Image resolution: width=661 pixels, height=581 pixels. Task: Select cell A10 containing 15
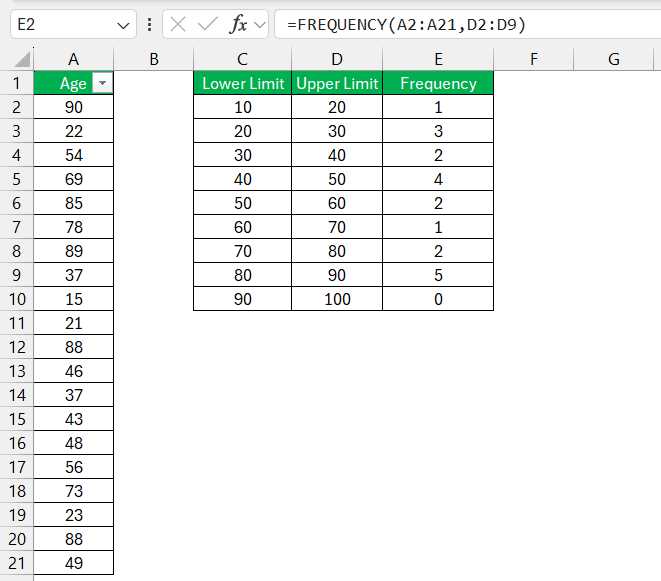[73, 299]
